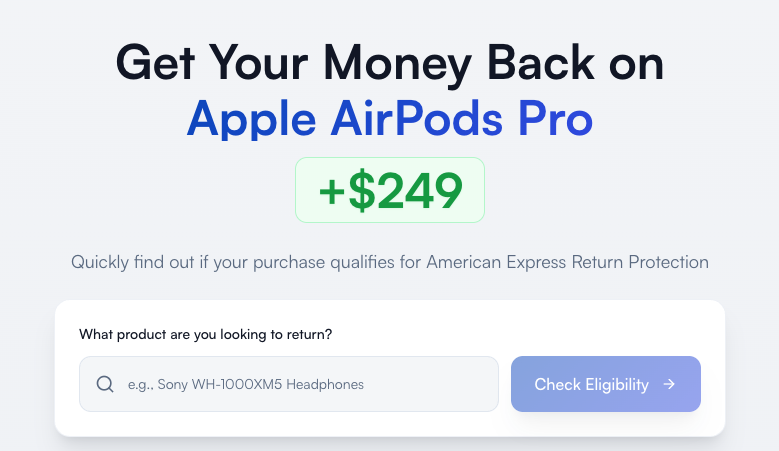Click the Sony WH-1000XM5 Headphones placeholder text
779x451 pixels.
tap(245, 384)
